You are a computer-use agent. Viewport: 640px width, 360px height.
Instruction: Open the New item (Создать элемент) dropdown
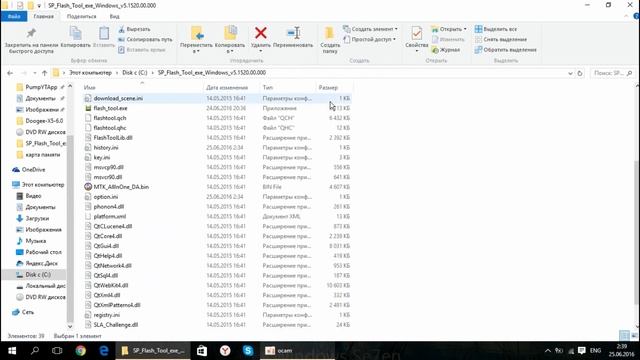pyautogui.click(x=370, y=29)
